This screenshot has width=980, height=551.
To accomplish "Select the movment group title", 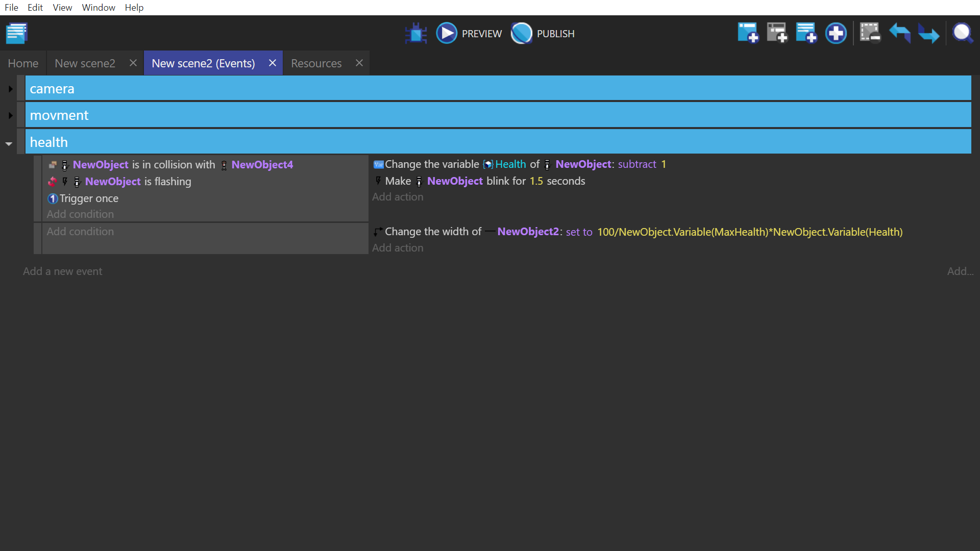I will 59,115.
